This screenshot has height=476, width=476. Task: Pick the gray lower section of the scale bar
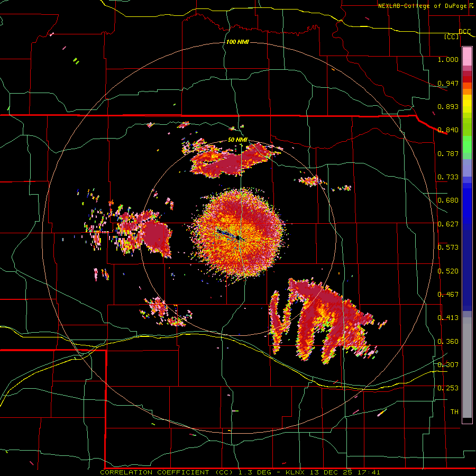pyautogui.click(x=467, y=368)
